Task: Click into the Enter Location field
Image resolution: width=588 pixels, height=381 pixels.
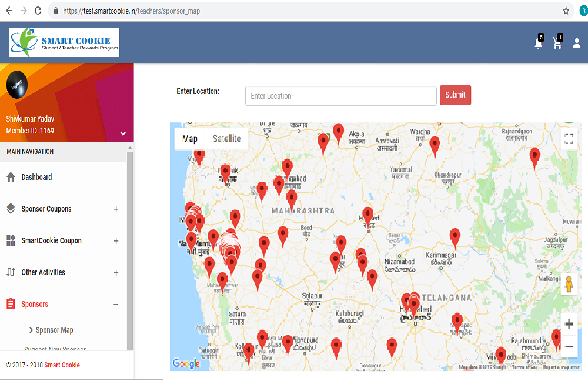Action: tap(340, 96)
